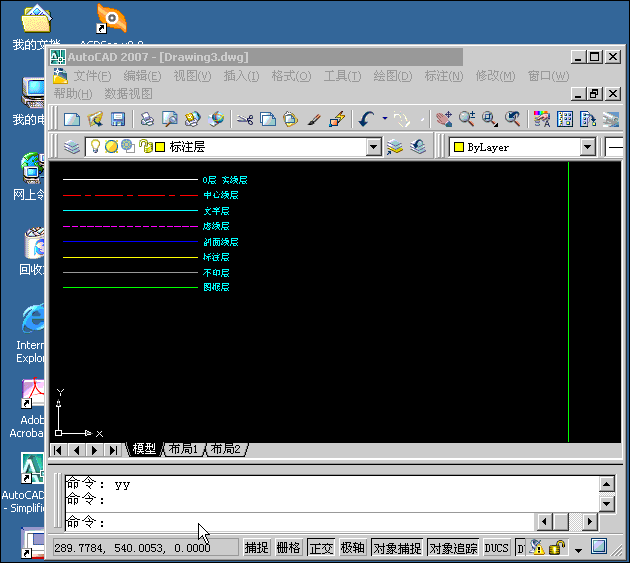This screenshot has width=630, height=563.
Task: Open the Undo history dropdown arrow
Action: 385,119
